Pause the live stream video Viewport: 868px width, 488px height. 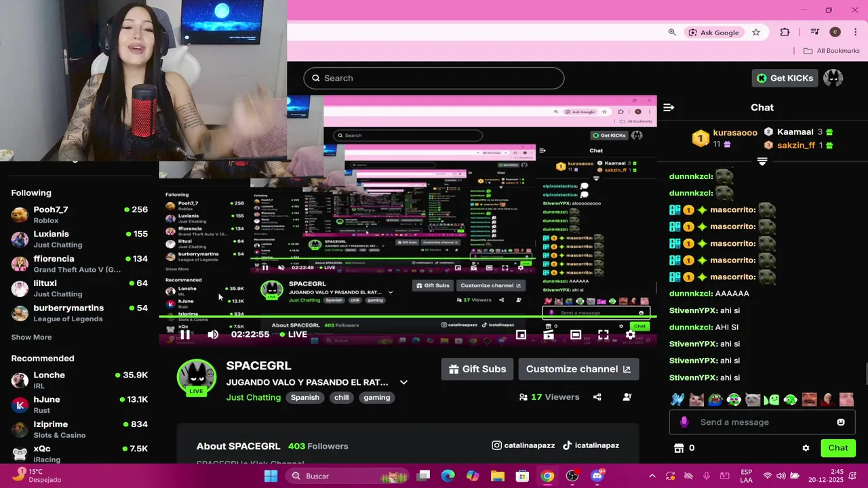pyautogui.click(x=184, y=334)
